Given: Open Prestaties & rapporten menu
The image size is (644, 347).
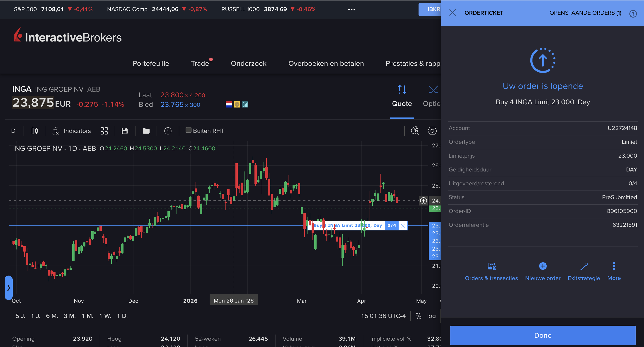Looking at the screenshot, I should point(413,64).
